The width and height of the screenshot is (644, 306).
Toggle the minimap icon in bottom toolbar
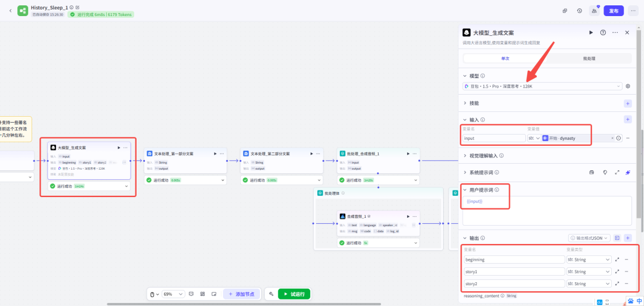(x=214, y=294)
